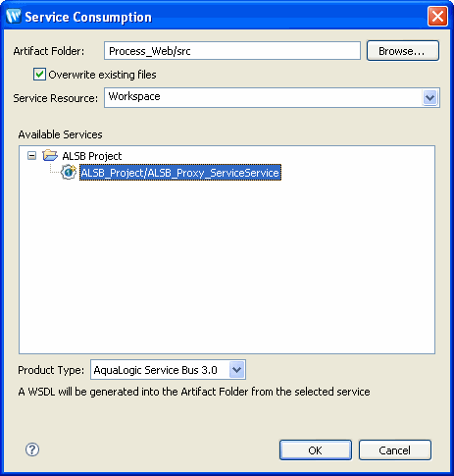The height and width of the screenshot is (476, 454).
Task: Click the Artifact Folder: label
Action: click(x=49, y=51)
